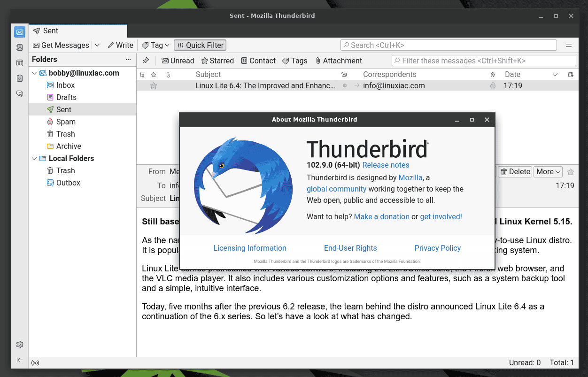Screen dimensions: 588x377
Task: Open the Tasks icon in the sidebar
Action: [x=19, y=78]
